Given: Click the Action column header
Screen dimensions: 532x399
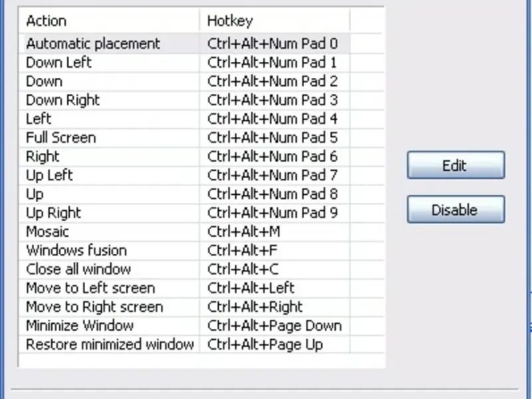Looking at the screenshot, I should pos(110,21).
